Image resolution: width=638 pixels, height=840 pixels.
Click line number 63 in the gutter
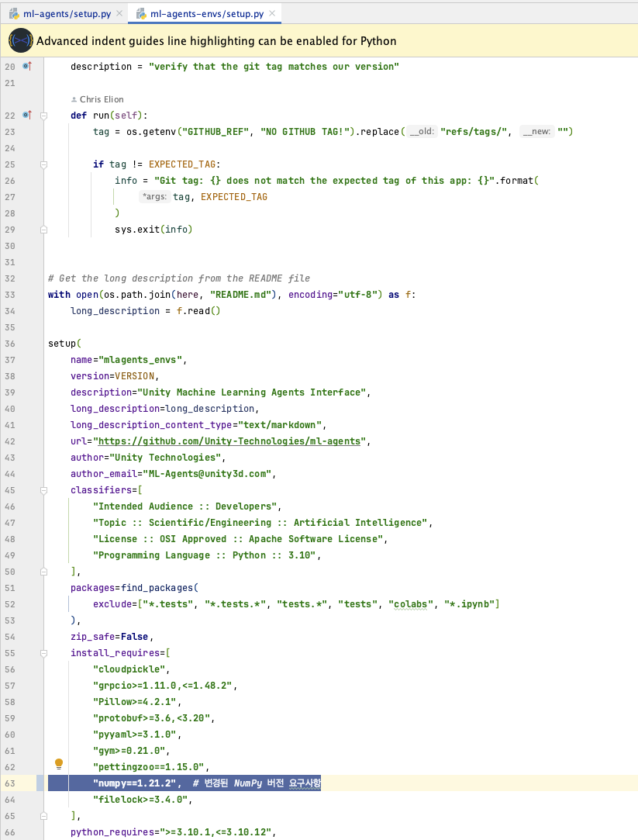point(10,783)
